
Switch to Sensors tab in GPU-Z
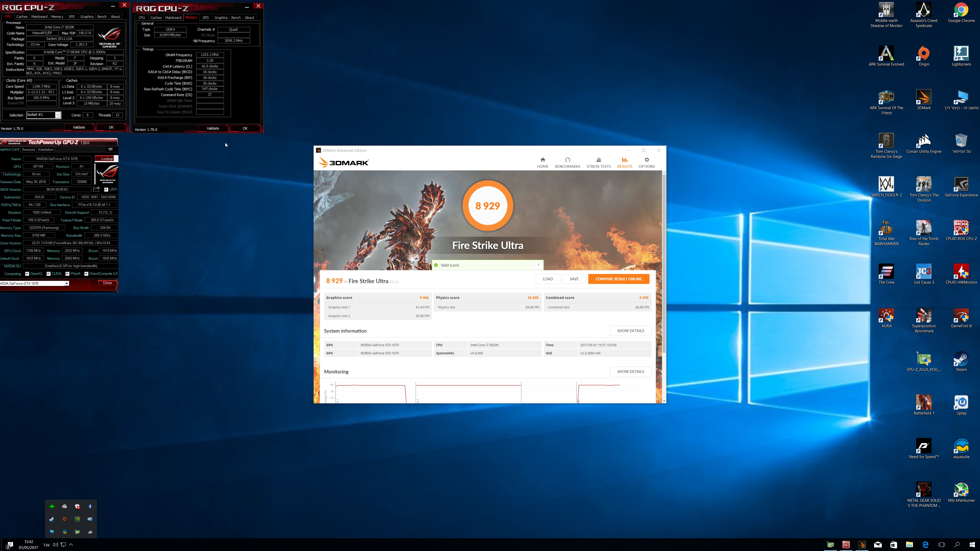pos(29,149)
